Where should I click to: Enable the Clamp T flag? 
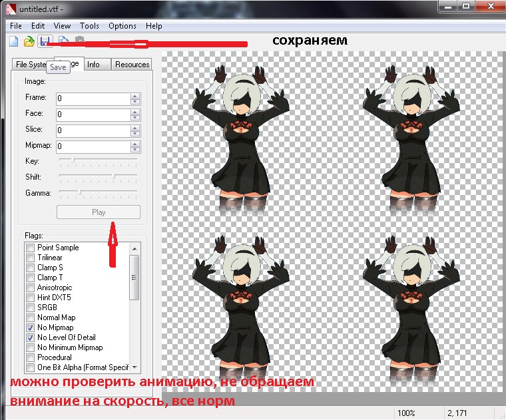pyautogui.click(x=31, y=278)
